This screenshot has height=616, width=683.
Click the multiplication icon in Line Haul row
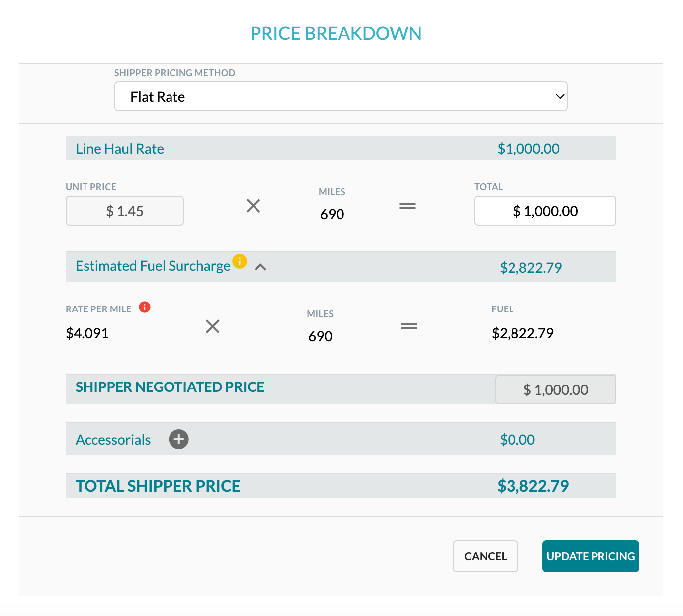tap(254, 206)
